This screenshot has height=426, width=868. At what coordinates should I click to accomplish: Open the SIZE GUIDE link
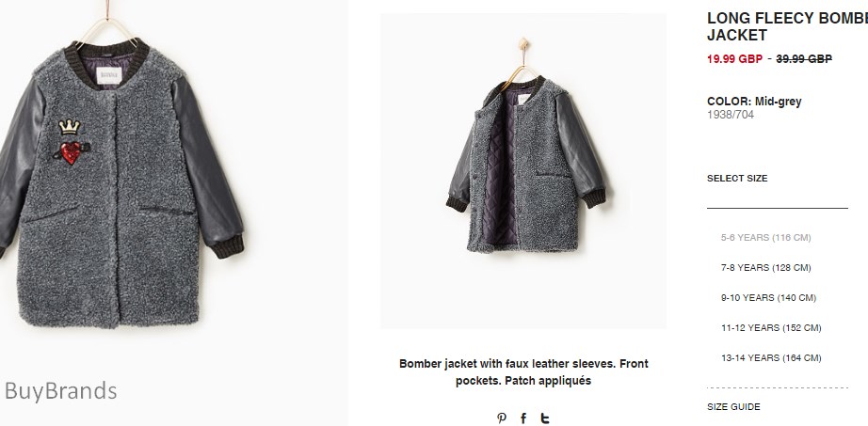733,406
